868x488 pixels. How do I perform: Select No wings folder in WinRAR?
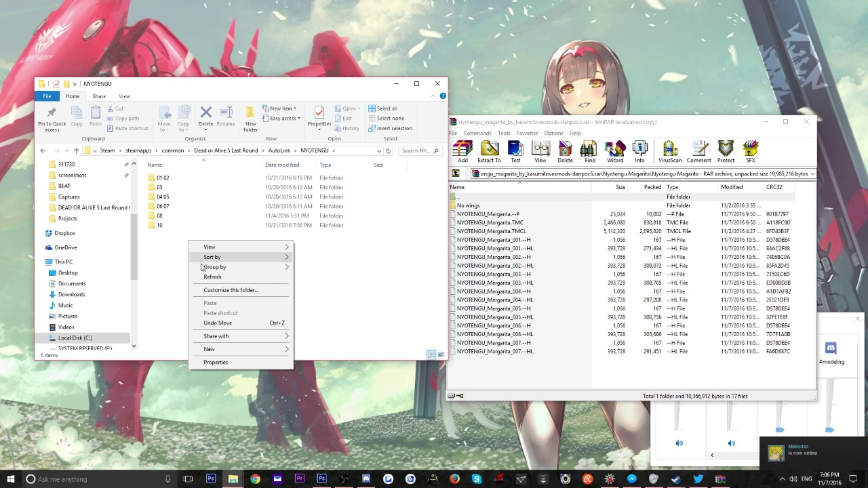pyautogui.click(x=468, y=205)
